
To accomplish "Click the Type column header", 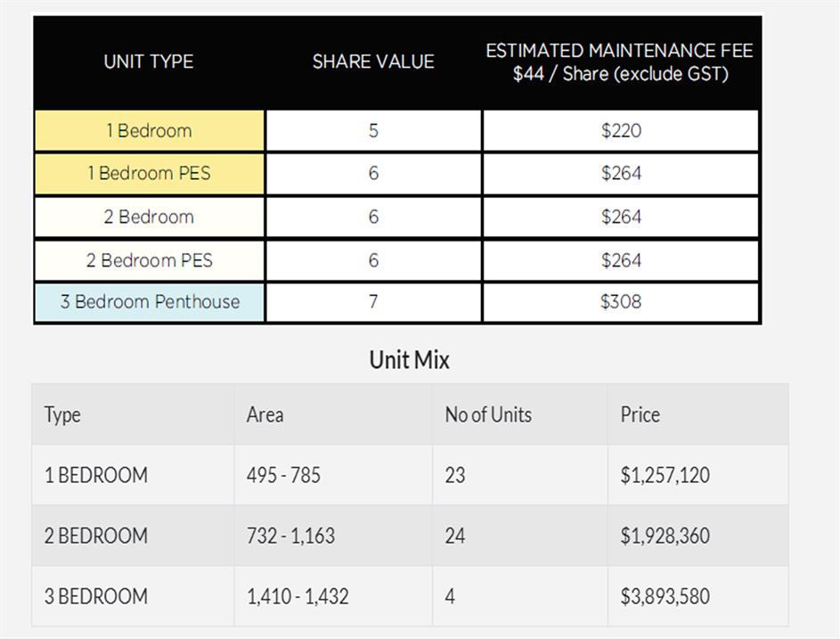I will pos(62,414).
